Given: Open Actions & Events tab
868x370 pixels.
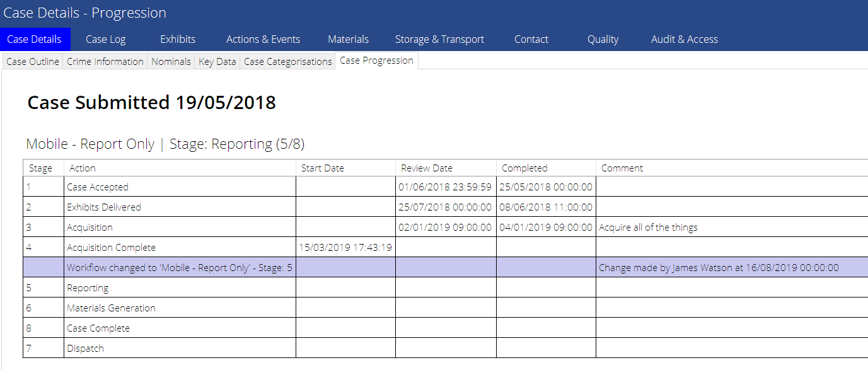Looking at the screenshot, I should [263, 39].
